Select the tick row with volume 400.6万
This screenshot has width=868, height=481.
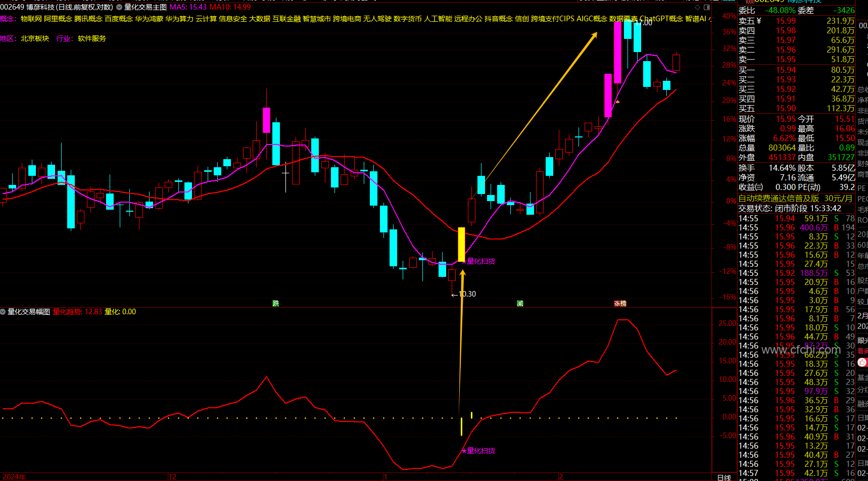pos(796,227)
